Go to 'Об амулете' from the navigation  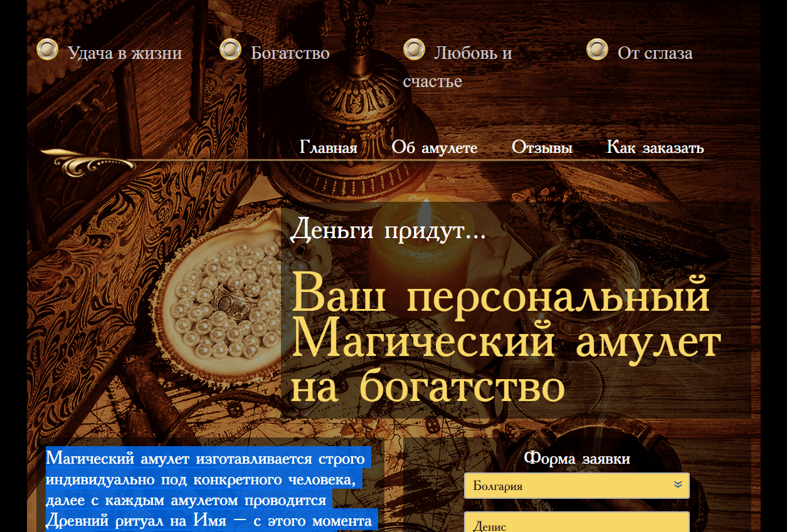pyautogui.click(x=435, y=148)
